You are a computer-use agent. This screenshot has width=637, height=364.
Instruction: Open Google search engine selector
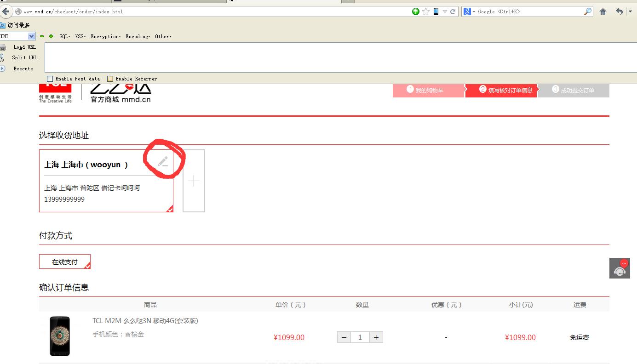coord(469,11)
